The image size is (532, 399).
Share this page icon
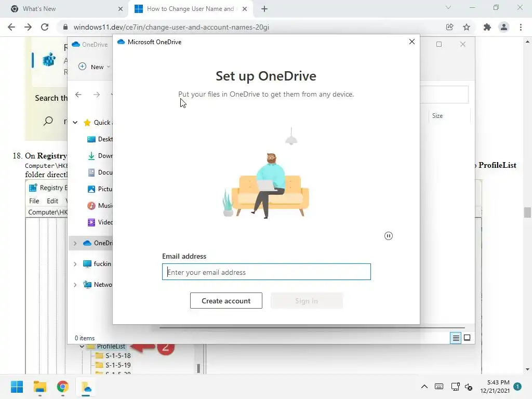coord(450,27)
